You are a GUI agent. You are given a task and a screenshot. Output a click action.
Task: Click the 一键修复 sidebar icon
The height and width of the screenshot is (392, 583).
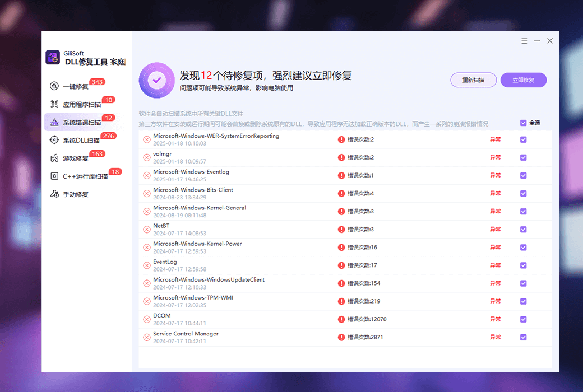[54, 86]
